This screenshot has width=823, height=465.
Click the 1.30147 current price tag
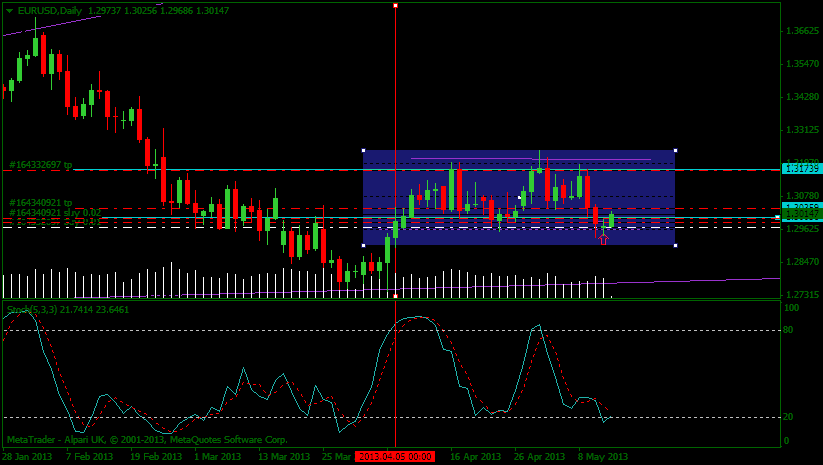[800, 214]
